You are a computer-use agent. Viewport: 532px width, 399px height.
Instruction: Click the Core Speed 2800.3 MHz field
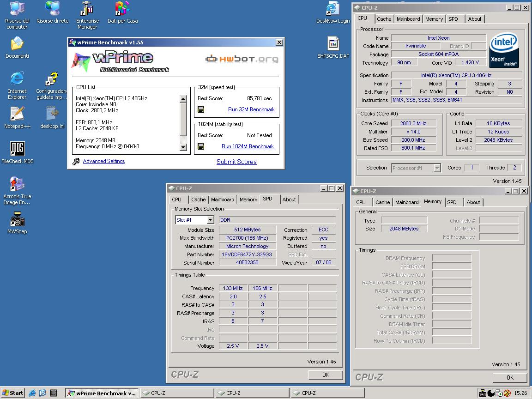[413, 123]
